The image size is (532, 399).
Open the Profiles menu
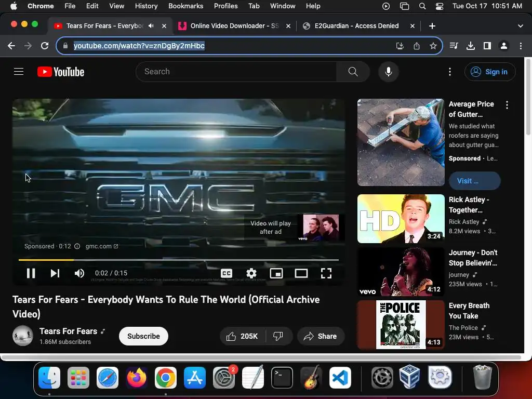[225, 6]
